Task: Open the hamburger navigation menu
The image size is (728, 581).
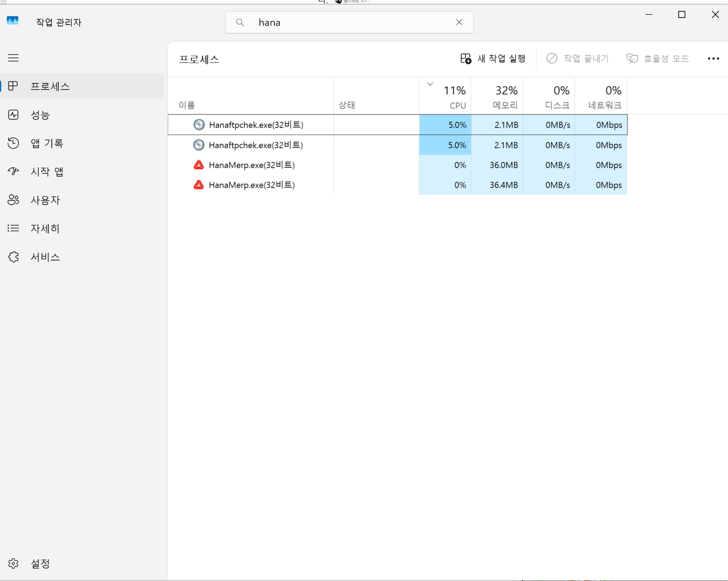Action: [x=13, y=58]
